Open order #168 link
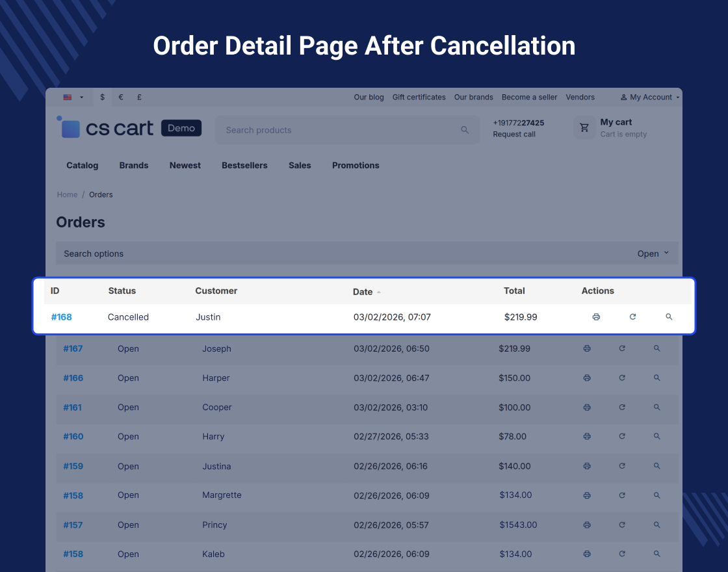Image resolution: width=728 pixels, height=572 pixels. point(61,317)
